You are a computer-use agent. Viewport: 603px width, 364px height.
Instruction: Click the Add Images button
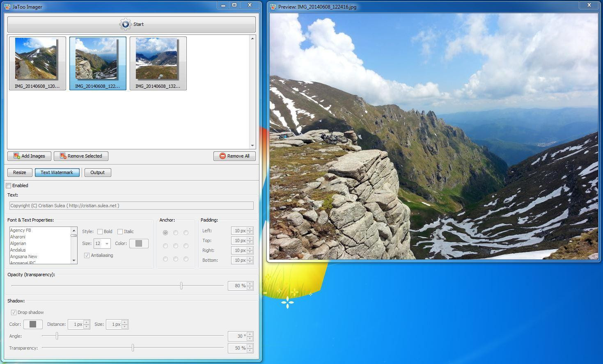(29, 156)
